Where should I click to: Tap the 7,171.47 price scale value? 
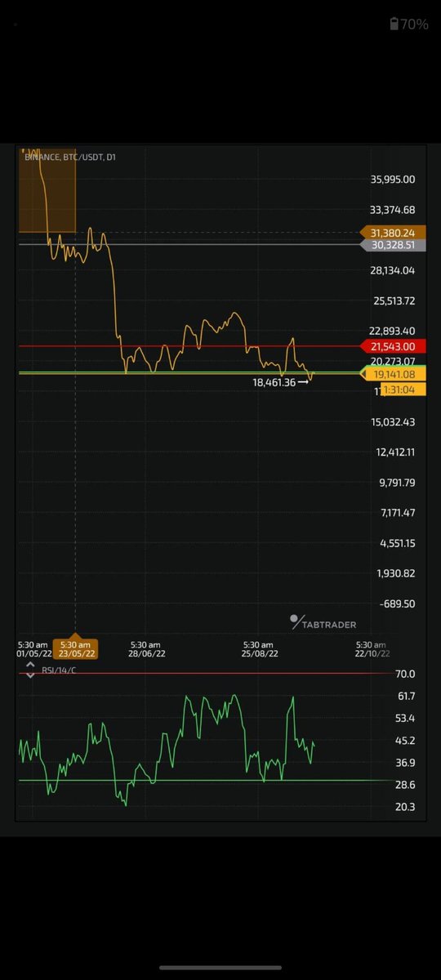pos(396,513)
